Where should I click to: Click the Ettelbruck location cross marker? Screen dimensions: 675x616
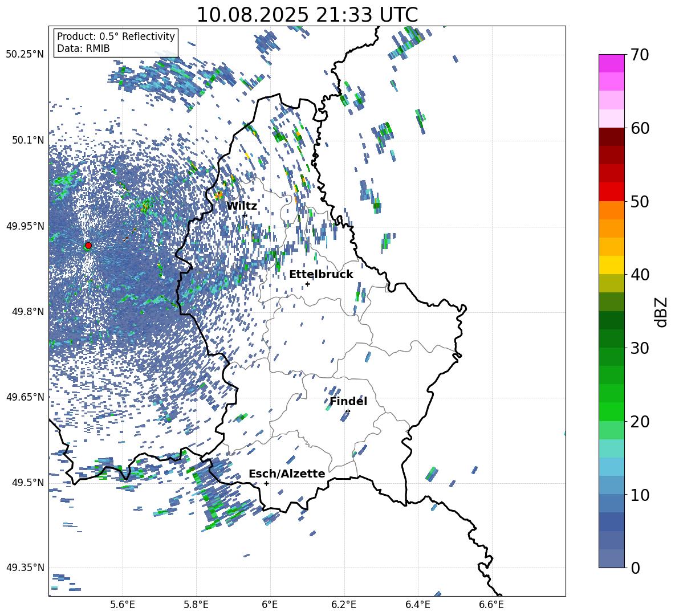[x=307, y=284]
